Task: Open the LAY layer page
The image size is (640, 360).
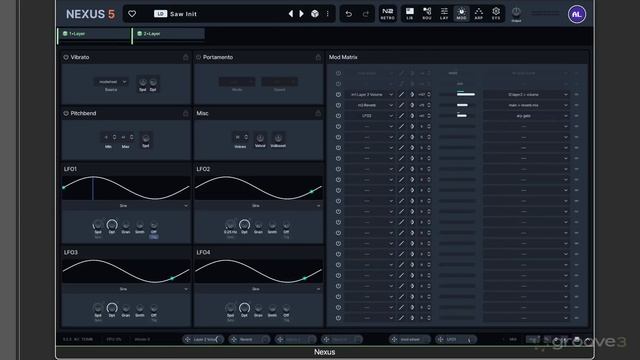Action: (x=444, y=14)
